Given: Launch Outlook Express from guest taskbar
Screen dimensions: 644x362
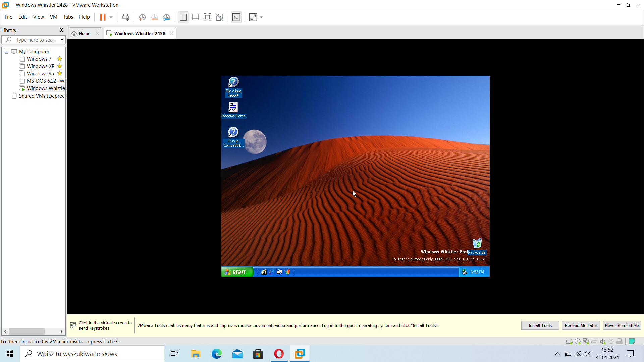Looking at the screenshot, I should [279, 272].
